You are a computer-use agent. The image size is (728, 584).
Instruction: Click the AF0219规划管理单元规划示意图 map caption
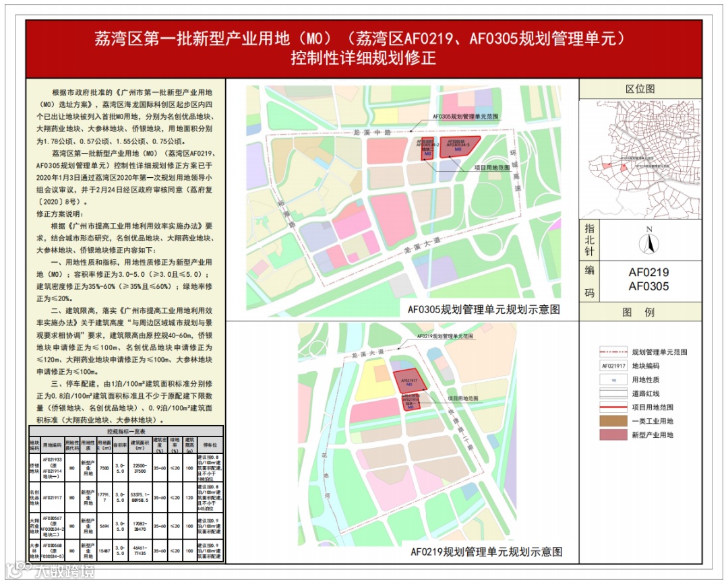[486, 552]
